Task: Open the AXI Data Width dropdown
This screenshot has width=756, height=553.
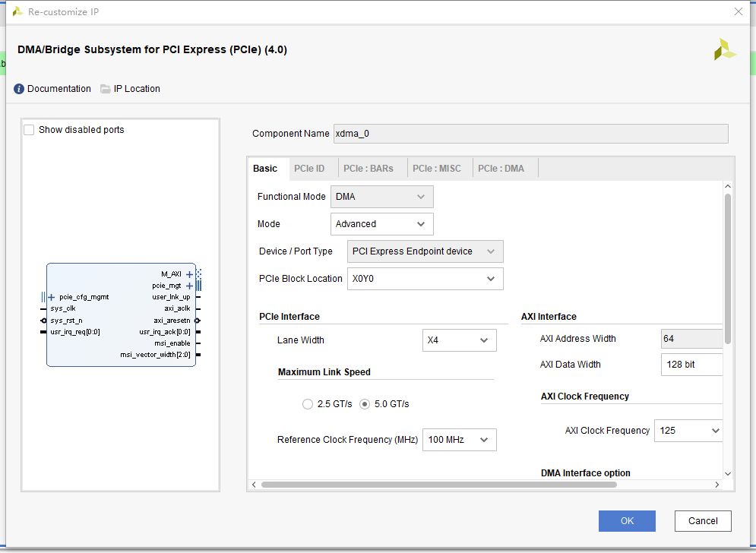Action: pyautogui.click(x=692, y=365)
